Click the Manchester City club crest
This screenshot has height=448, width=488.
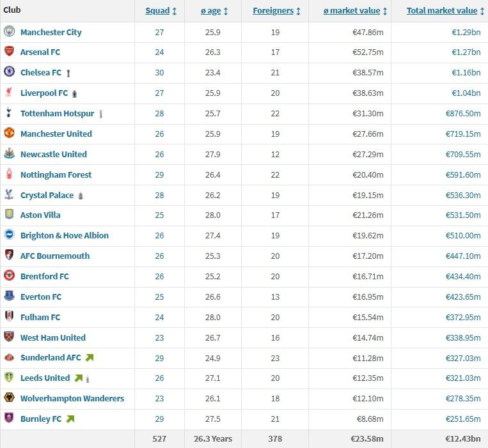[x=9, y=31]
